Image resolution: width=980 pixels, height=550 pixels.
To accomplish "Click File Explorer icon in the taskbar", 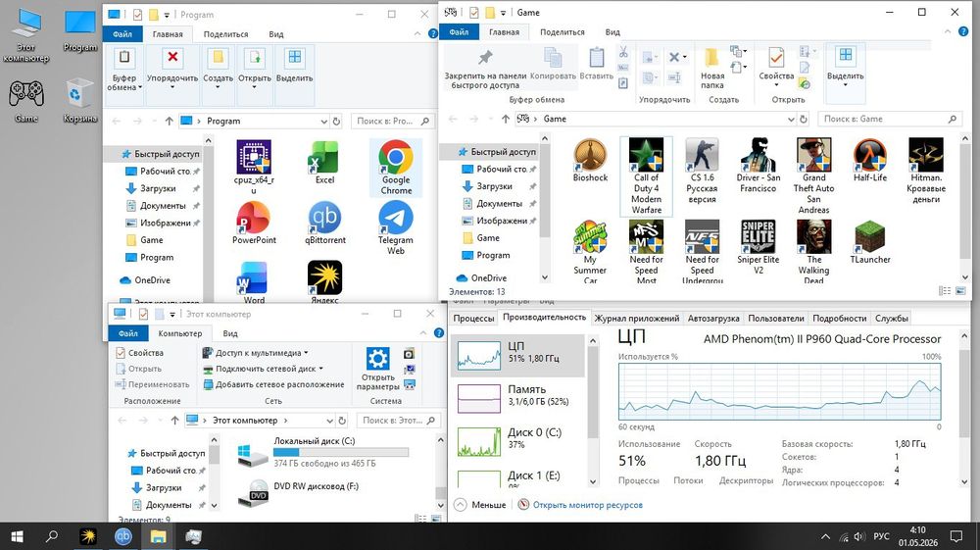I will 158,536.
